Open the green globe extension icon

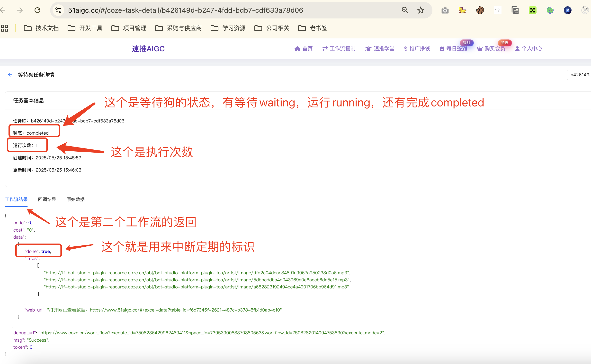550,10
